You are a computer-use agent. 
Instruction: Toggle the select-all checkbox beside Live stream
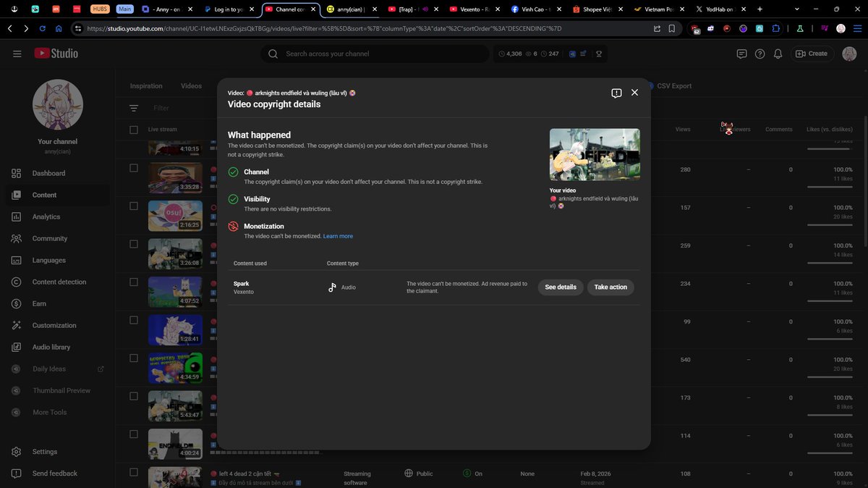(x=134, y=130)
